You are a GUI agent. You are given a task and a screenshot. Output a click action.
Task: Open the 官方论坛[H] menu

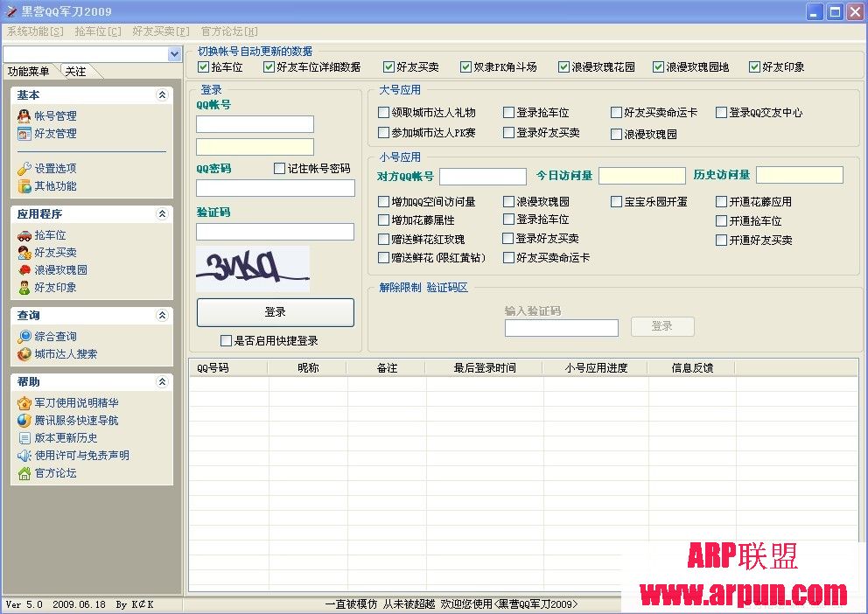coord(229,31)
